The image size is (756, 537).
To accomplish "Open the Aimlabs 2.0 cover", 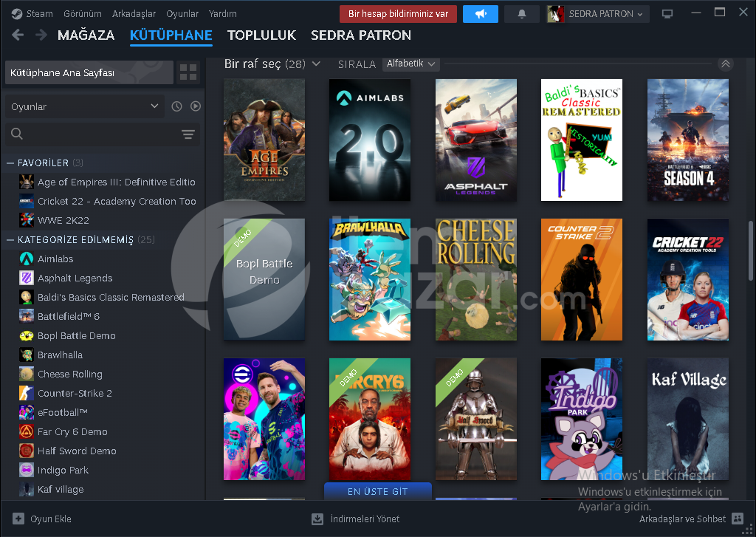I will click(370, 140).
